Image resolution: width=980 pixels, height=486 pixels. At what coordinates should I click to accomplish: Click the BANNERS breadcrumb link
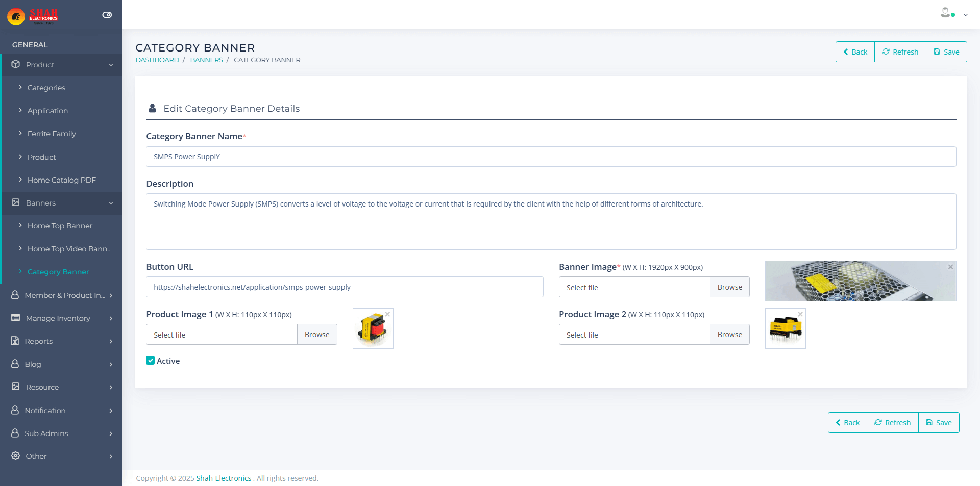(x=206, y=60)
